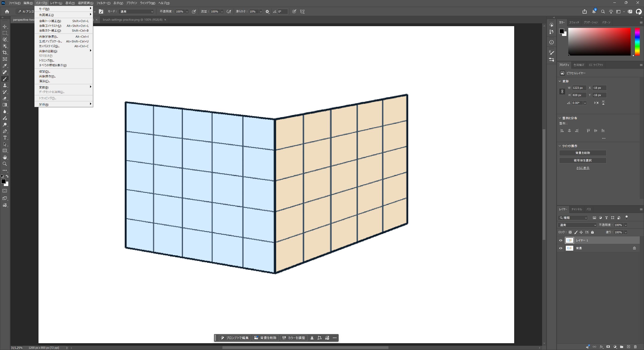Select the Clone Stamp tool
Viewport: 644px width, 350px height.
pyautogui.click(x=5, y=85)
